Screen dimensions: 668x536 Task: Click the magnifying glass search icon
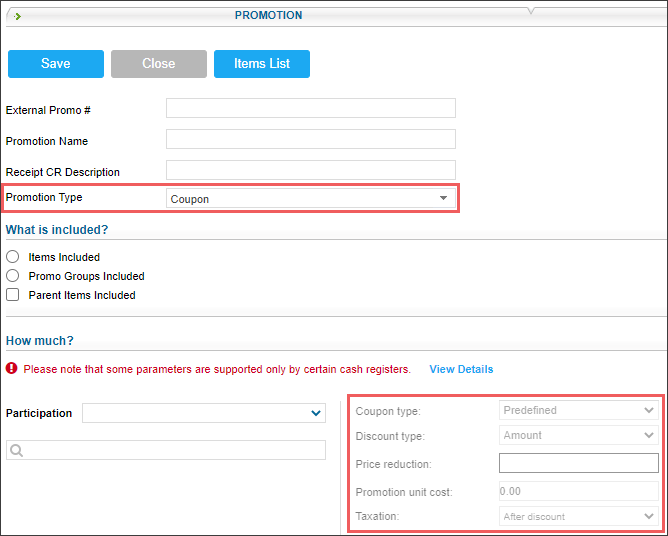click(x=16, y=450)
